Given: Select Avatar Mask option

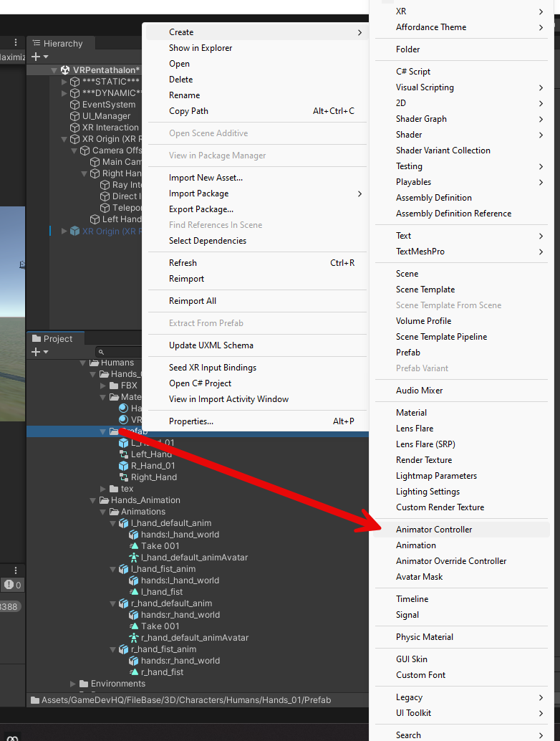Looking at the screenshot, I should pos(462,577).
